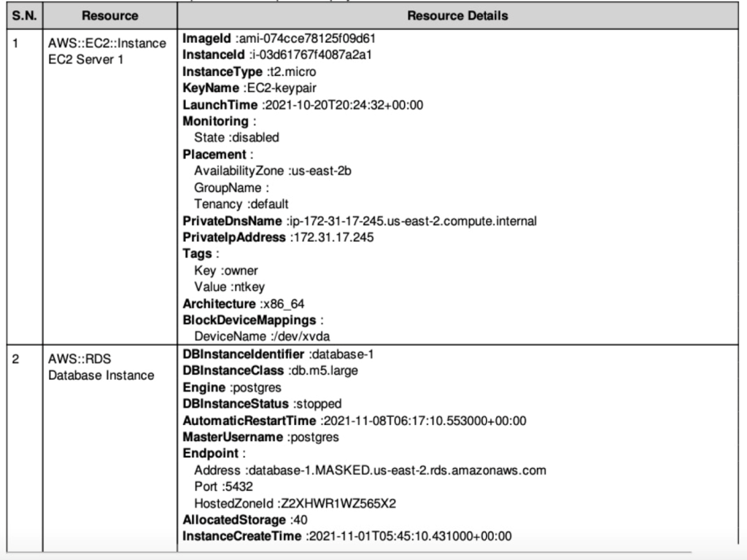Select the AWS::EC2::Instance resource cell
Image resolution: width=747 pixels, height=560 pixels.
pyautogui.click(x=107, y=51)
